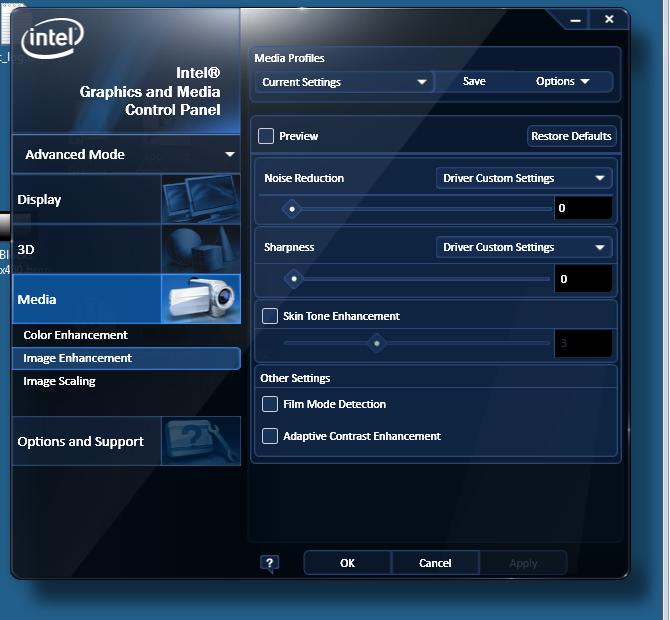Open the Options dropdown in Media Profiles
The width and height of the screenshot is (670, 620).
pos(562,81)
